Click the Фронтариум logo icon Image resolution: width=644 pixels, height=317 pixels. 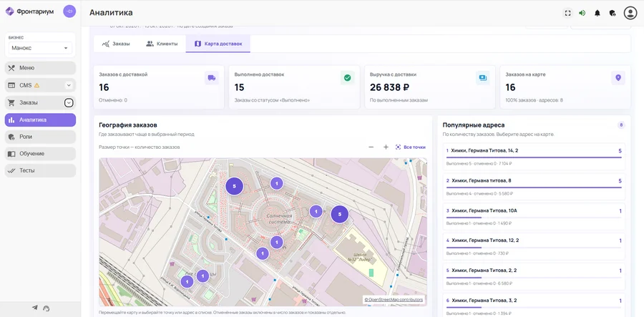pos(9,11)
